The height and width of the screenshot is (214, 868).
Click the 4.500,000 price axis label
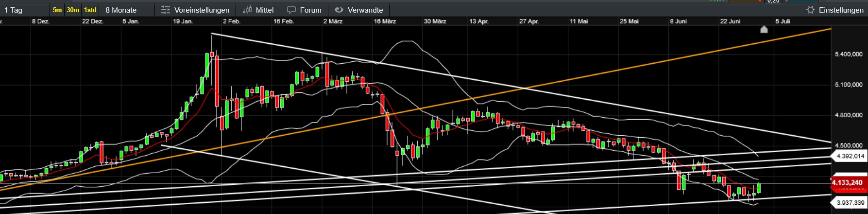(849, 146)
